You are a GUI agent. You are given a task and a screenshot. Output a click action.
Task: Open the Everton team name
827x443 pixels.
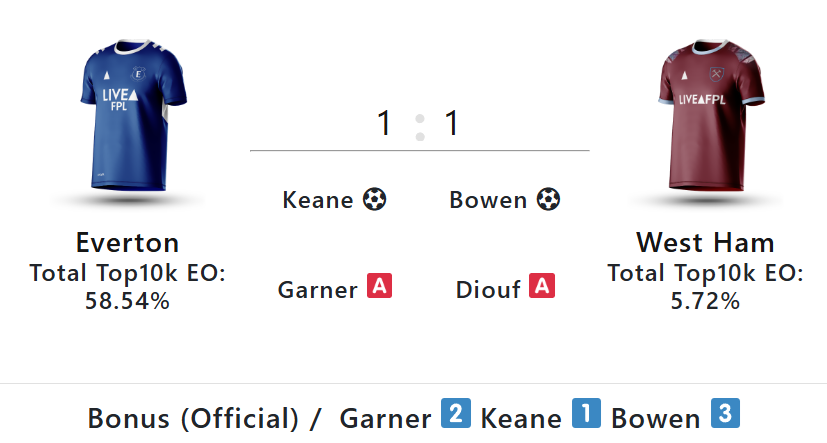pyautogui.click(x=127, y=243)
